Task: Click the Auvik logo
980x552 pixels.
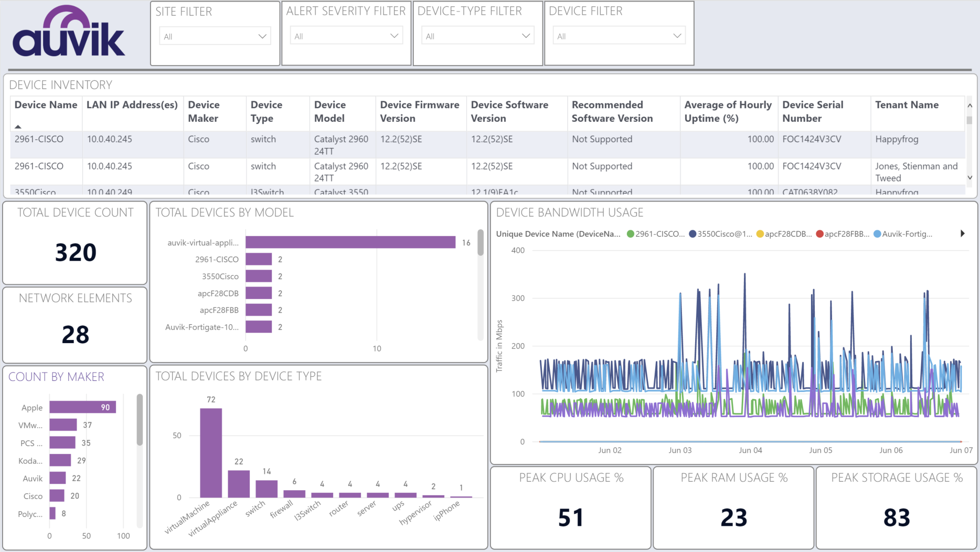Action: click(x=68, y=33)
